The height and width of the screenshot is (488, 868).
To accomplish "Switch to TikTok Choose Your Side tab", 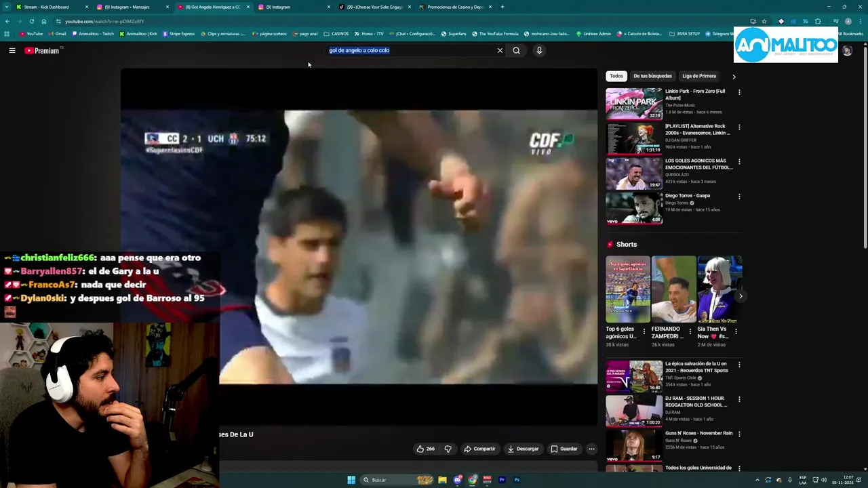I will [375, 7].
